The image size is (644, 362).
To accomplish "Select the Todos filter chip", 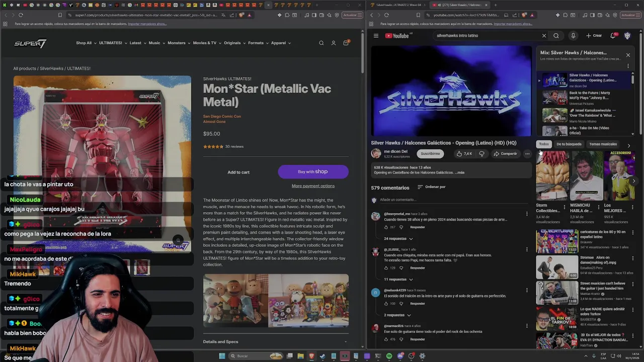I will (544, 144).
